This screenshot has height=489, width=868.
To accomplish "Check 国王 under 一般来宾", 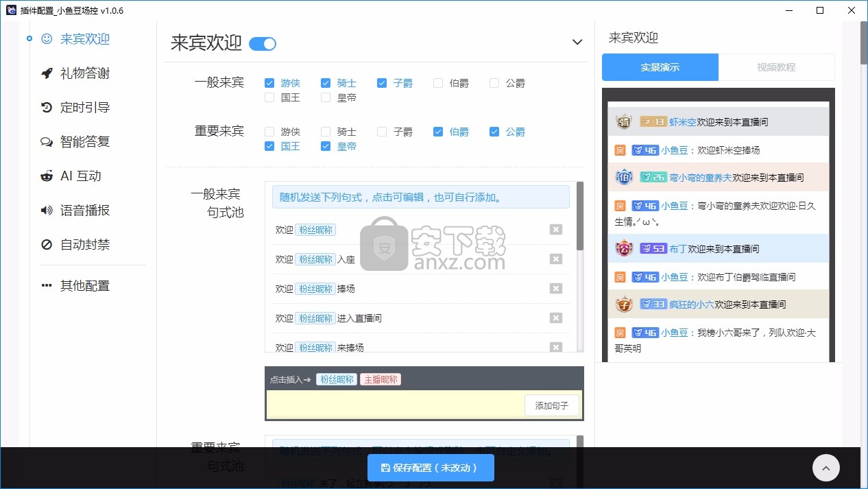I will pyautogui.click(x=269, y=97).
